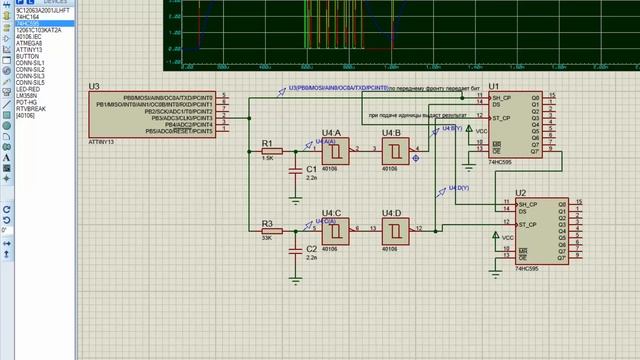This screenshot has height=360, width=640.
Task: Click the U4:B Schmitt inverter gate
Action: pos(396,151)
